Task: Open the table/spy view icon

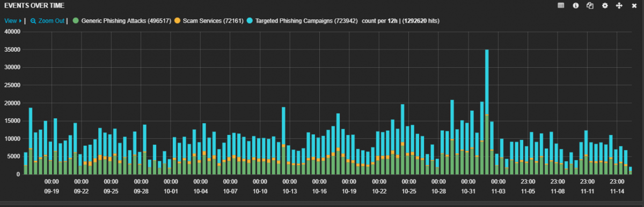Action: click(x=561, y=5)
